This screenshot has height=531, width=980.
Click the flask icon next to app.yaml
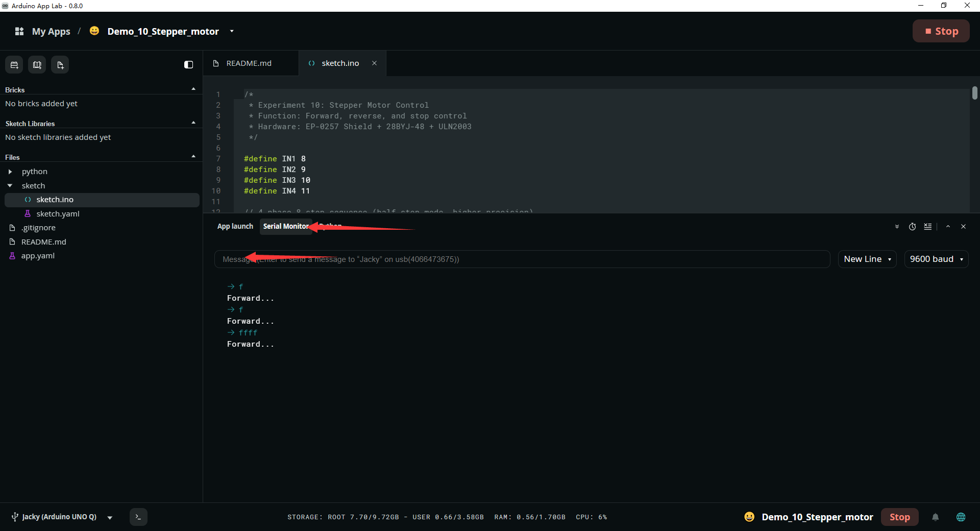[x=12, y=256]
